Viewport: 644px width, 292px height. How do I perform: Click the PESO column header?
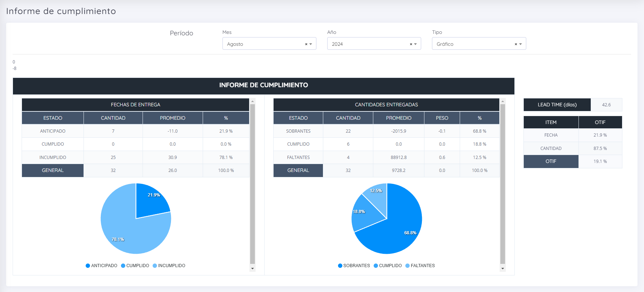(x=442, y=118)
